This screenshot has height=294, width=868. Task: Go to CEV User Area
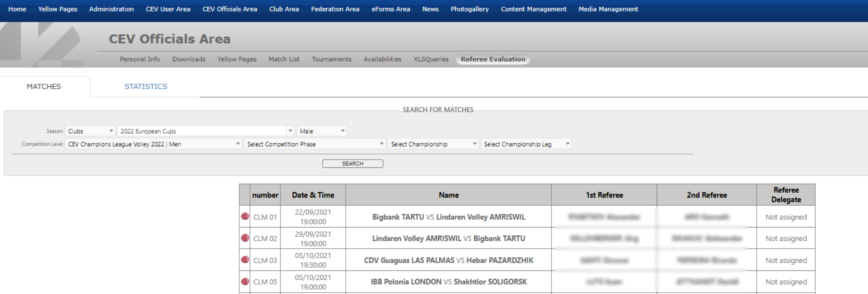coord(168,9)
